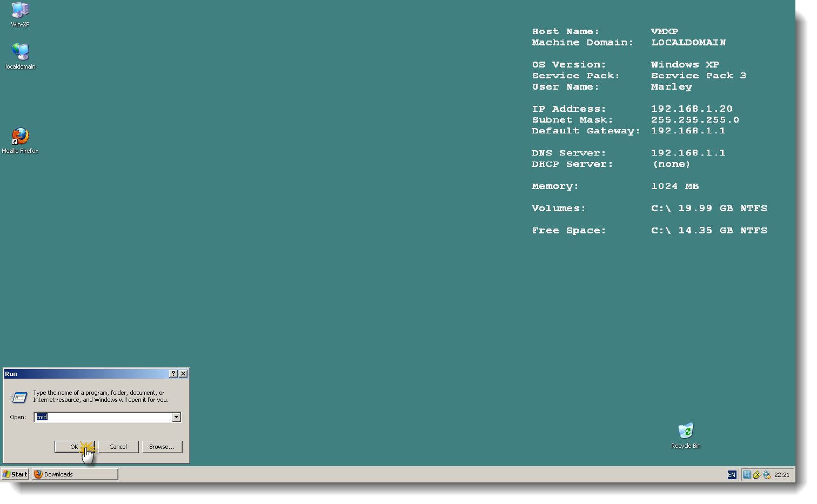This screenshot has height=504, width=817.
Task: Switch the EN keyboard language indicator
Action: (x=732, y=474)
